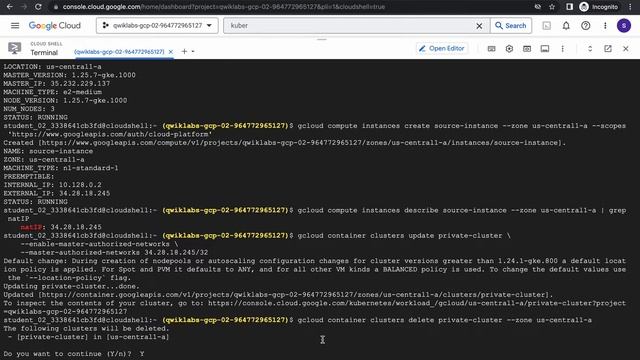Screen dimensions: 640x360
Task: Click the session information monitor icon
Action: pyautogui.click(x=544, y=49)
